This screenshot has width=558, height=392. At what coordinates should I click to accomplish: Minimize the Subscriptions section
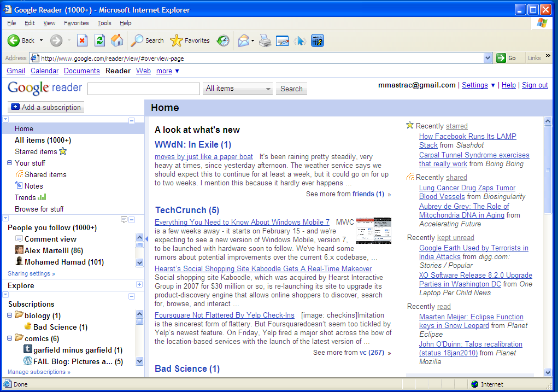click(x=132, y=296)
